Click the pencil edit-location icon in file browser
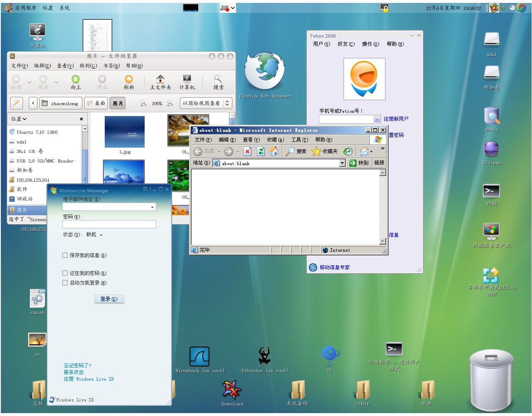This screenshot has width=532, height=416. [16, 103]
